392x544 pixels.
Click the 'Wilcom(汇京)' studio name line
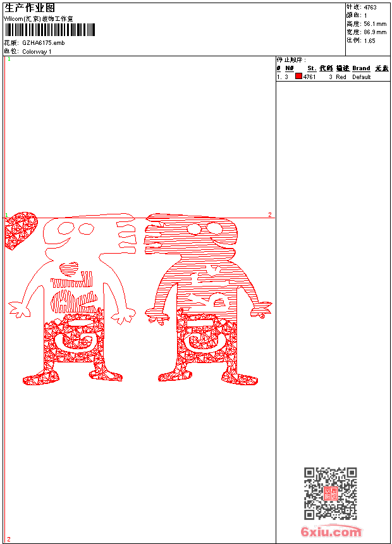tap(39, 19)
